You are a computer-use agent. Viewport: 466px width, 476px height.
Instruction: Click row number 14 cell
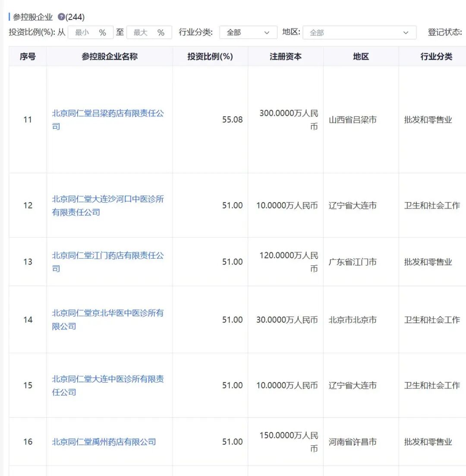pos(28,320)
